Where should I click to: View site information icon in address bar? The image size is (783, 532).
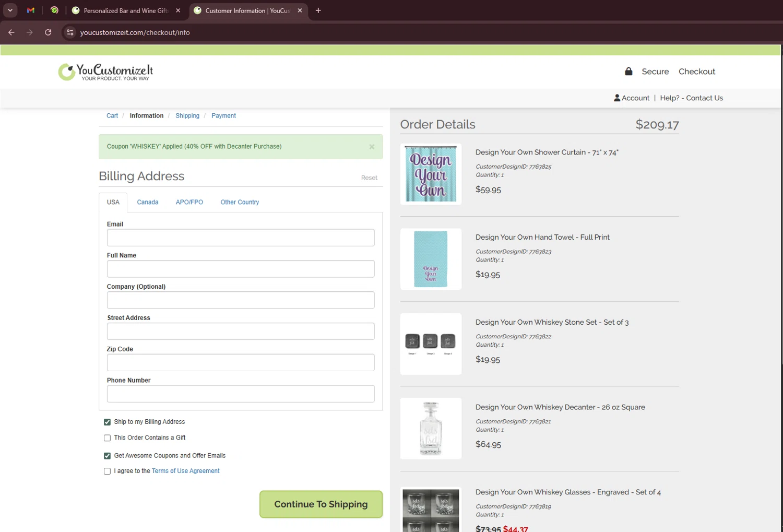(x=70, y=32)
